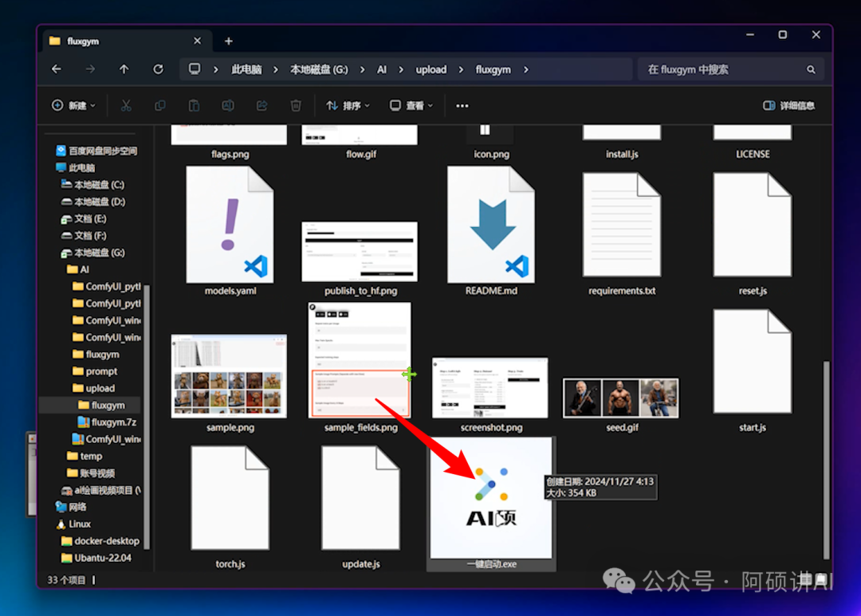Expand the chevron after upload in path

[x=462, y=69]
